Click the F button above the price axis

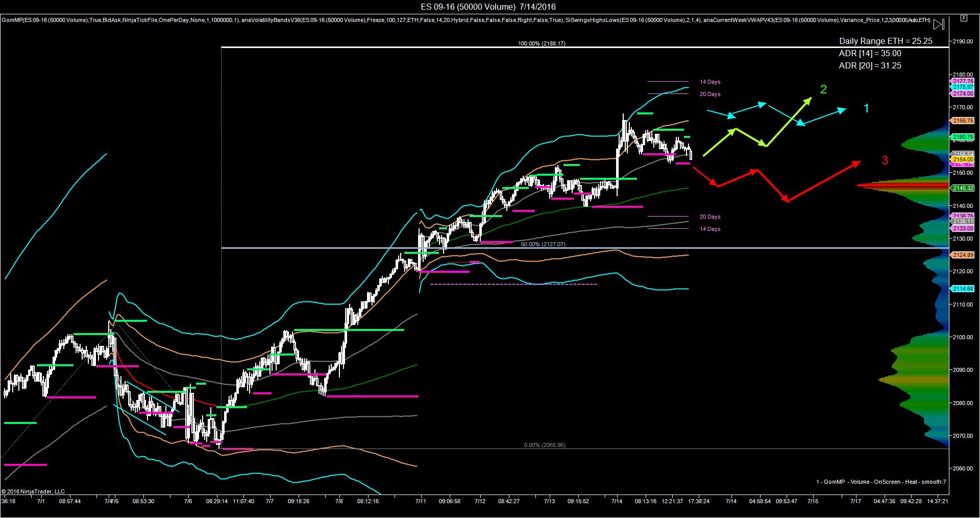(963, 18)
